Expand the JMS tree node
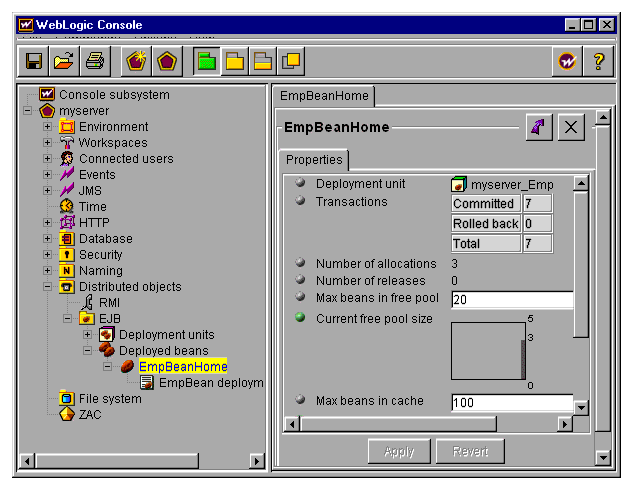 [47, 190]
